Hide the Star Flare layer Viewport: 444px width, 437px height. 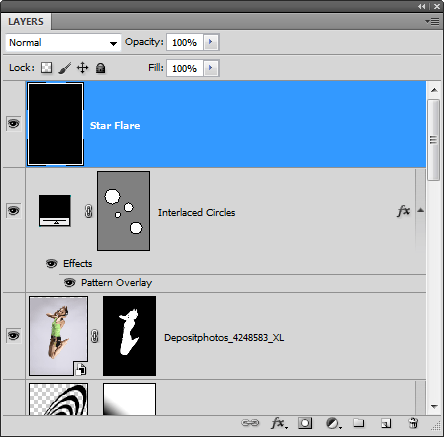(14, 124)
